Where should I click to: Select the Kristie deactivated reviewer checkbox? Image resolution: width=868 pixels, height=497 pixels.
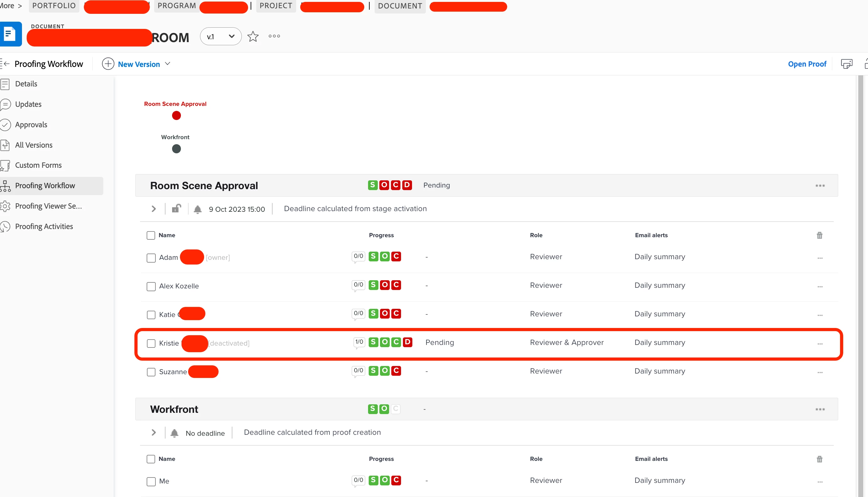pos(151,343)
